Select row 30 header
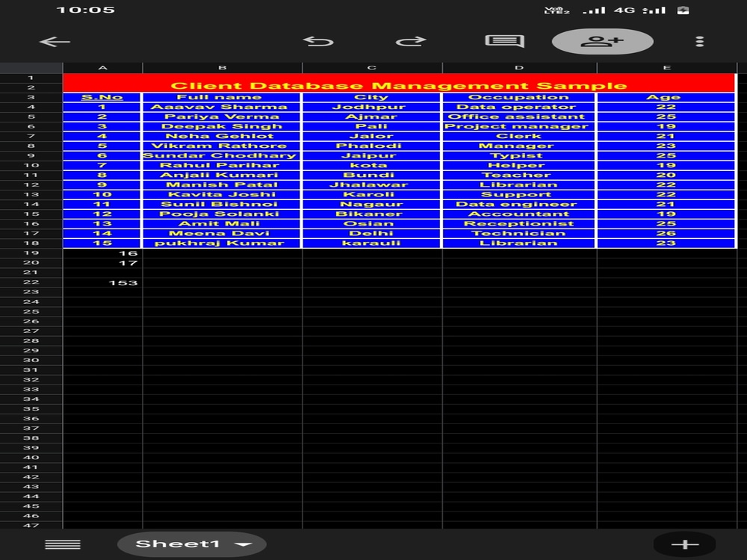The image size is (747, 560). point(31,361)
